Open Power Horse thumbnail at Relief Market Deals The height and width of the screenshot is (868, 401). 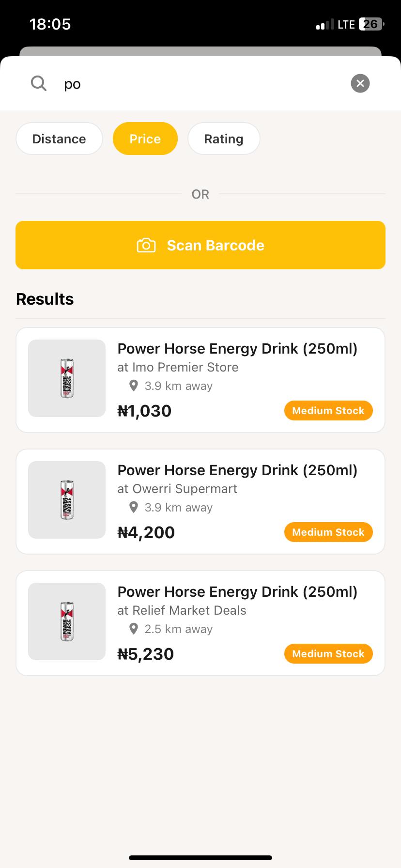[x=67, y=621]
